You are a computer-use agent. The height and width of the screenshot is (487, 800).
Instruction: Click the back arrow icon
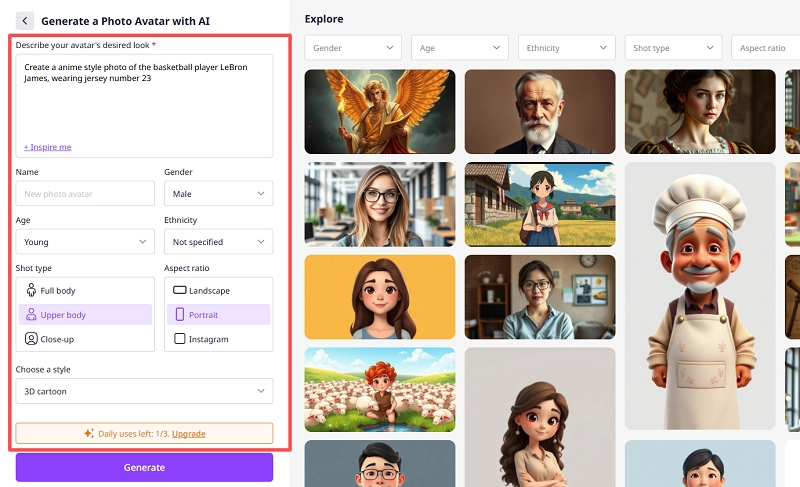(x=25, y=21)
